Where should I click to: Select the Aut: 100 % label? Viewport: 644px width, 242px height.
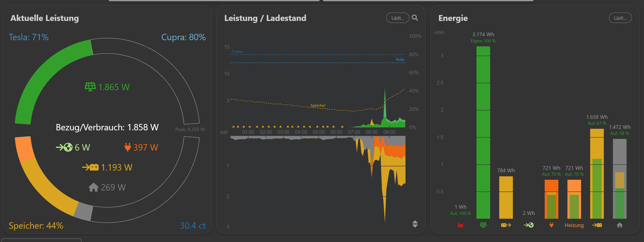click(x=461, y=213)
